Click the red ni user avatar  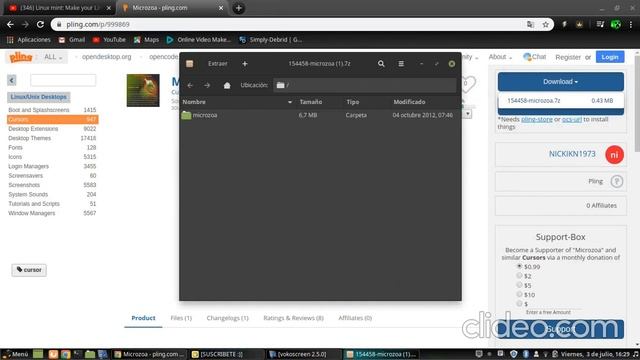point(614,155)
